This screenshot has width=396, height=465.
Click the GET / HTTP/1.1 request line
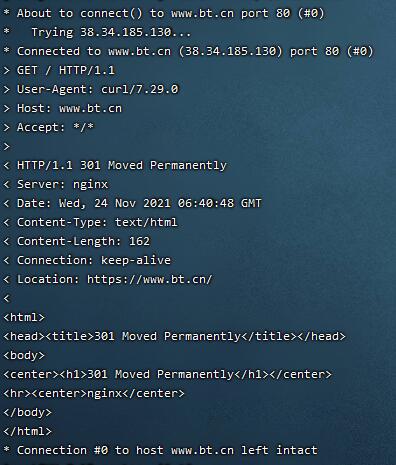66,70
